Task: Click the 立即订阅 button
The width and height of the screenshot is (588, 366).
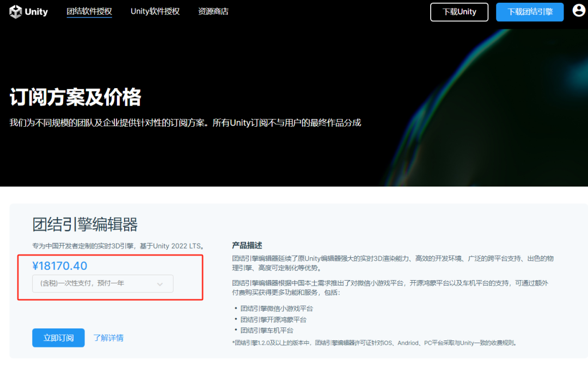Action: [58, 338]
